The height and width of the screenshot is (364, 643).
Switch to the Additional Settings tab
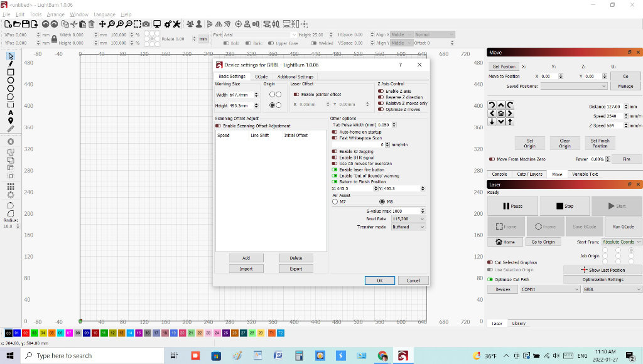295,77
